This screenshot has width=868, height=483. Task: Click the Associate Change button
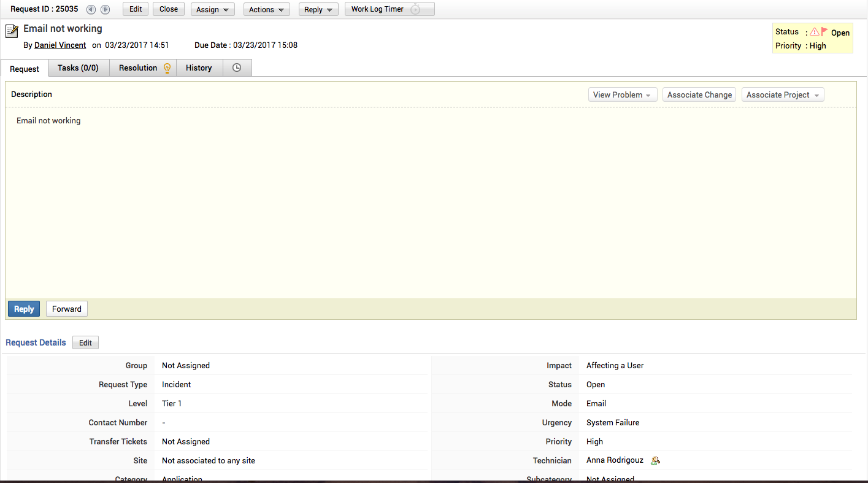pyautogui.click(x=699, y=95)
